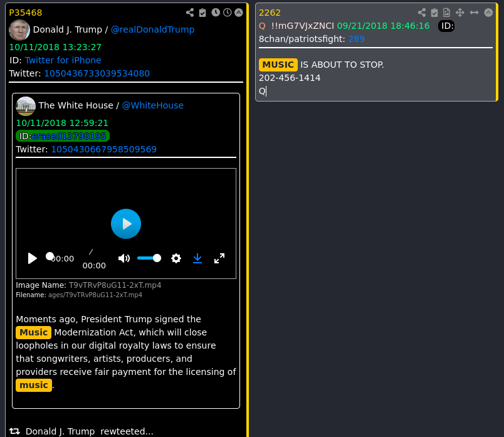Collapse post 2262 with up-arrow circle
Viewport: 504px width, 437px height.
(488, 13)
